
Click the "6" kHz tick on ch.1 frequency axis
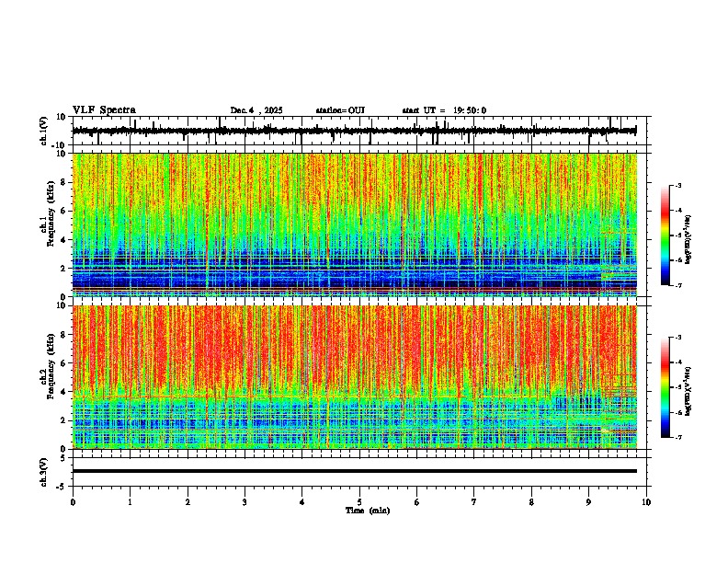click(63, 212)
